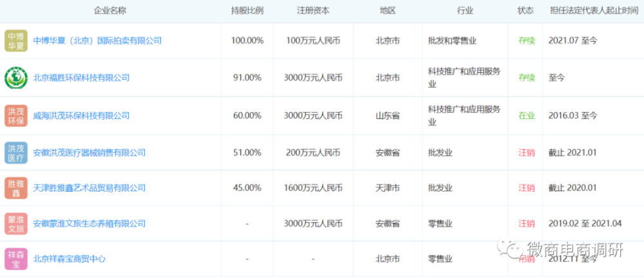
Task: Click the 注册资本 column header
Action: (x=313, y=11)
